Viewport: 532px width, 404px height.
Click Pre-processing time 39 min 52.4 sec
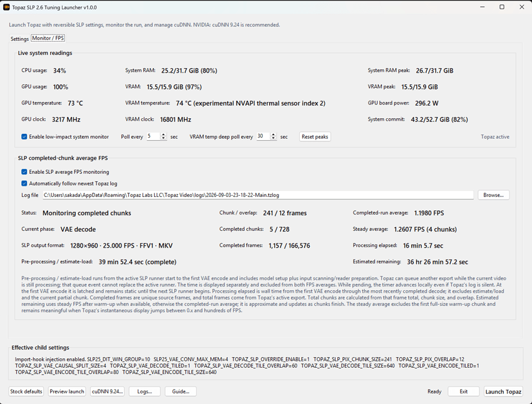pyautogui.click(x=138, y=262)
